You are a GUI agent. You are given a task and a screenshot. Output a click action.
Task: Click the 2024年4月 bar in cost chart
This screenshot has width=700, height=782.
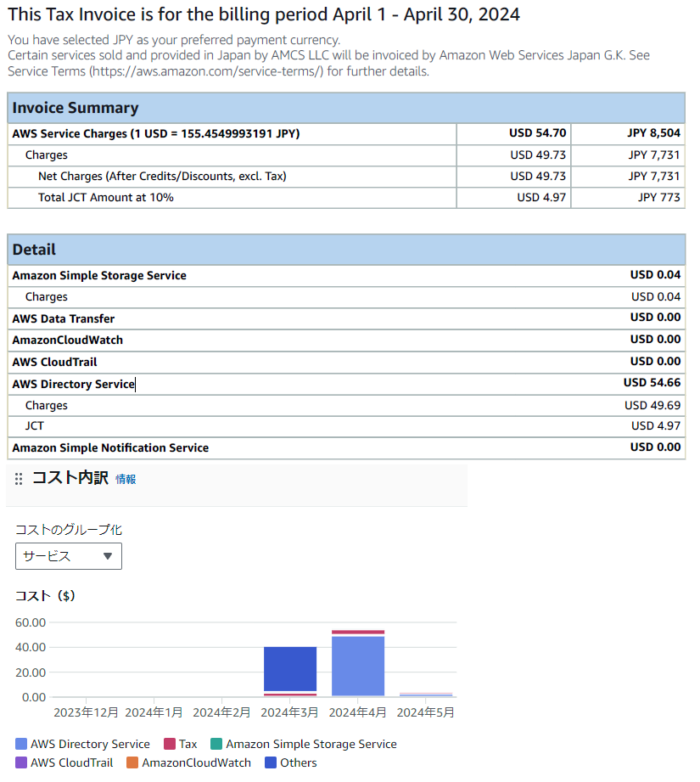point(358,667)
